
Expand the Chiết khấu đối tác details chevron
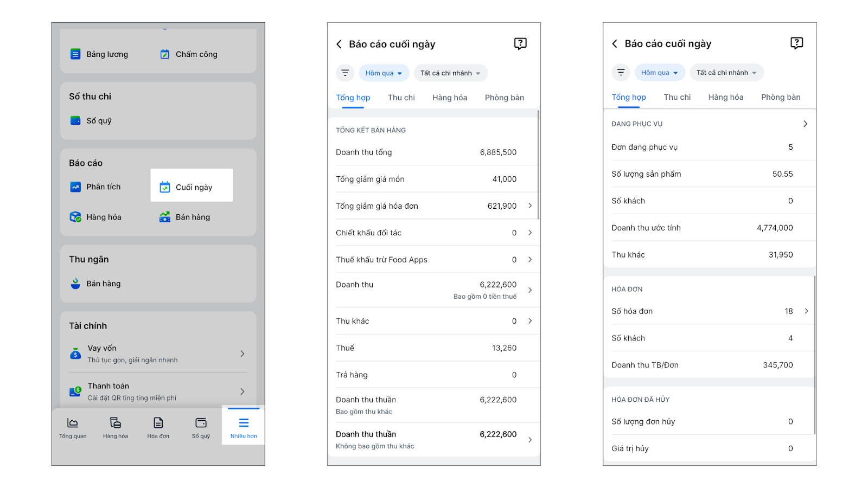click(x=530, y=233)
